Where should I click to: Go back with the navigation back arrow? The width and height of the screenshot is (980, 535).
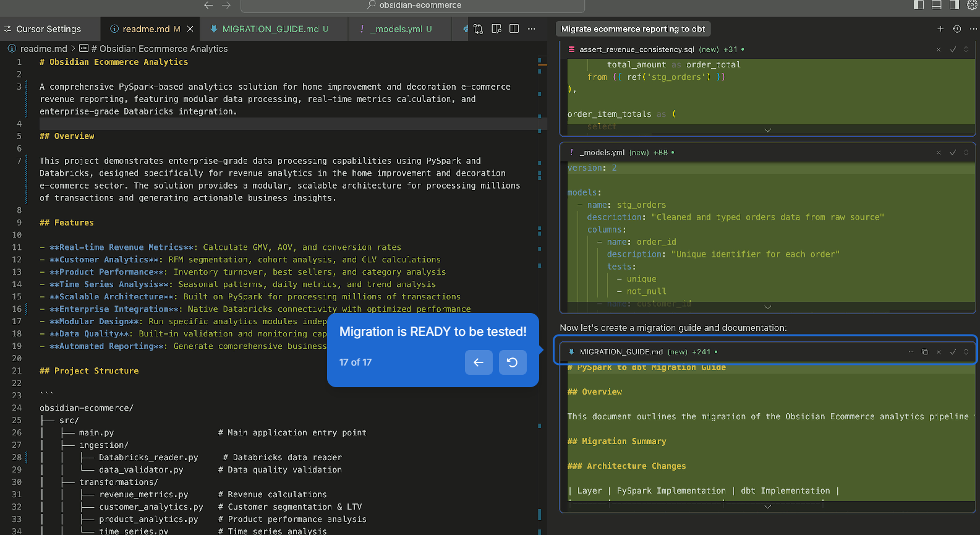coord(208,5)
